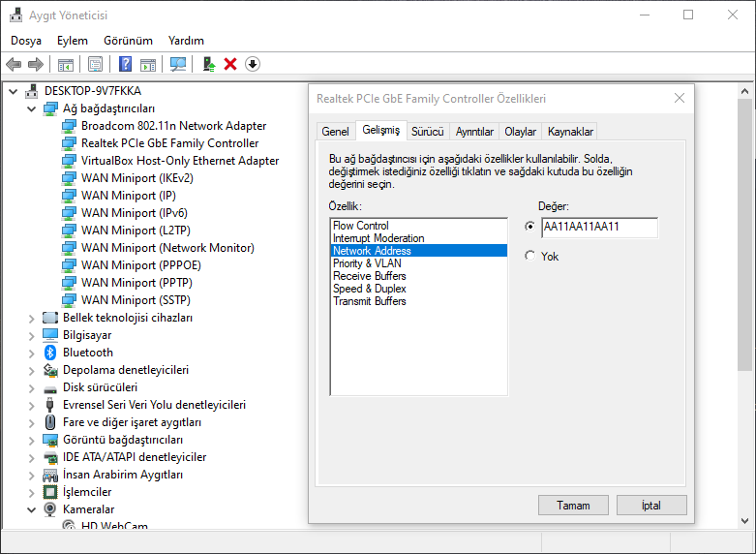Click the Forward arrow toolbar icon
Image resolution: width=756 pixels, height=554 pixels.
36,64
